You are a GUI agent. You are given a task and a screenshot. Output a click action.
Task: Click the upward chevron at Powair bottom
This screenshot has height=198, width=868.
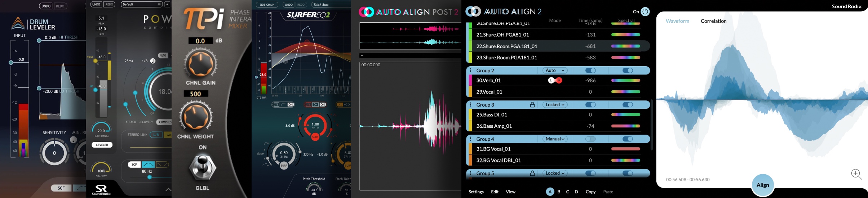click(x=168, y=189)
